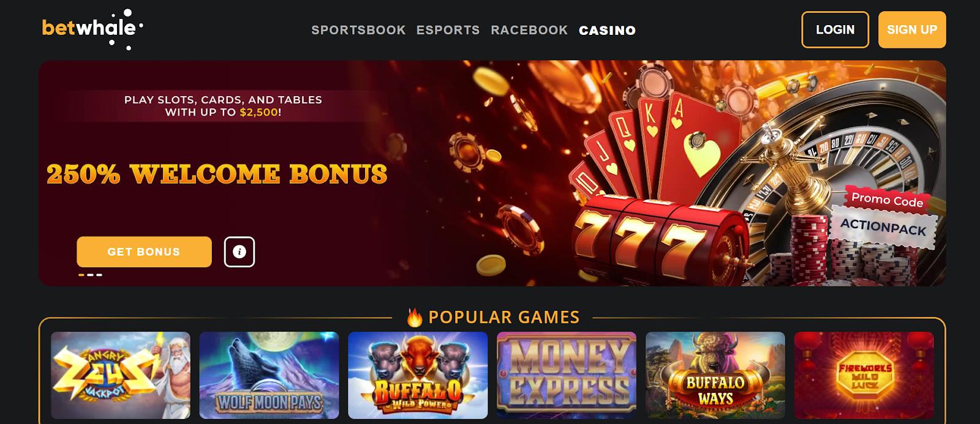Go to the Esports tab
The height and width of the screenshot is (424, 980).
[448, 30]
